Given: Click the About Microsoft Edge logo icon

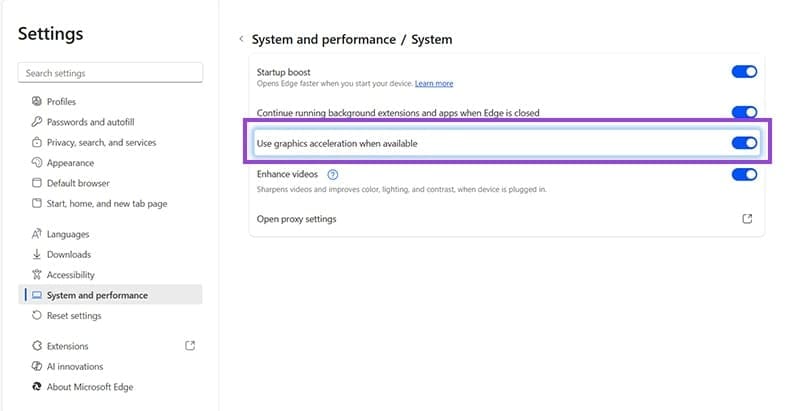Looking at the screenshot, I should coord(37,387).
